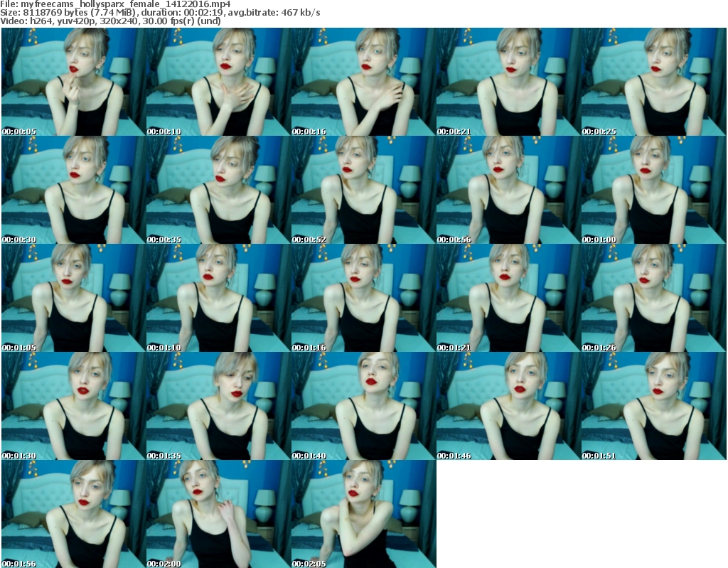Choose the frame stamped 00:01:40

363,406
